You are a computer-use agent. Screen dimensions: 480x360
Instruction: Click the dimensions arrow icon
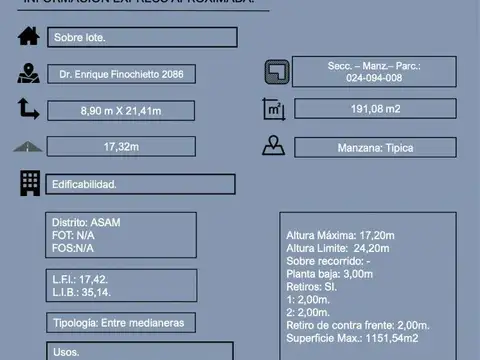[29, 109]
